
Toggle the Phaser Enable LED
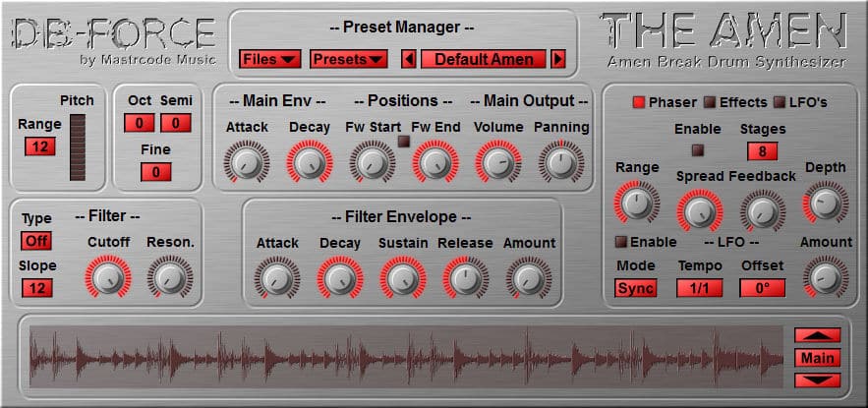click(x=698, y=149)
